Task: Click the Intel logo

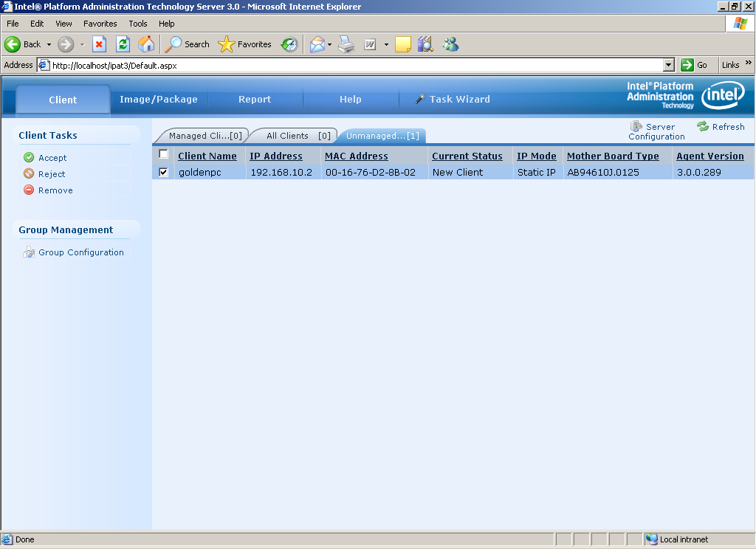Action: 723,95
